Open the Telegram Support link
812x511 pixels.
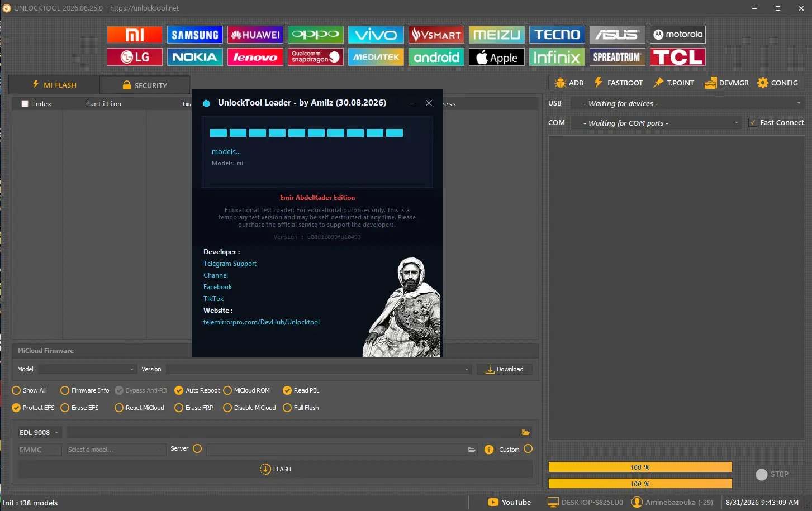[x=230, y=264]
